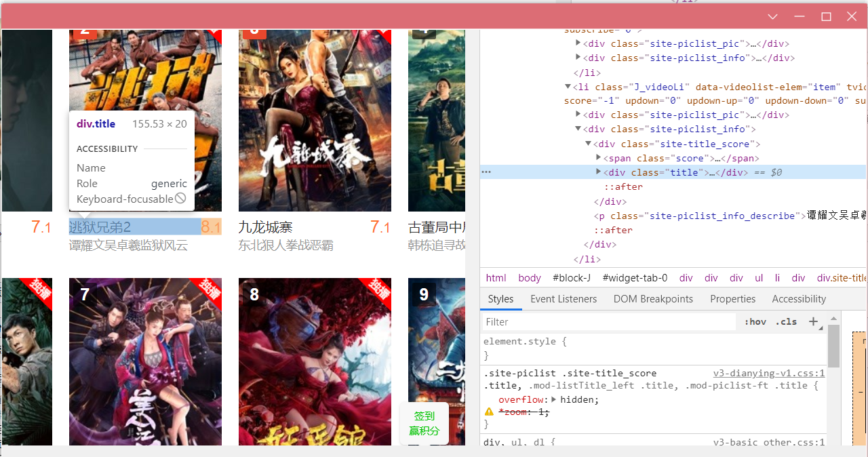Click the downward chevron icon in title bar
The image size is (868, 457).
coord(772,16)
